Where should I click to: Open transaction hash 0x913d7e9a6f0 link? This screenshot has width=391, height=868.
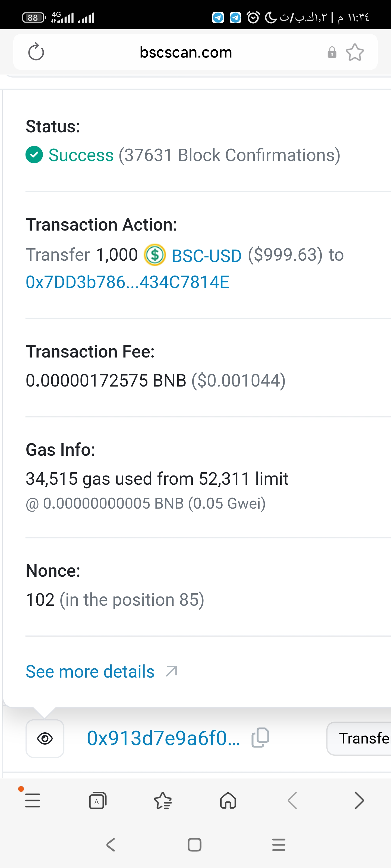[x=163, y=738]
